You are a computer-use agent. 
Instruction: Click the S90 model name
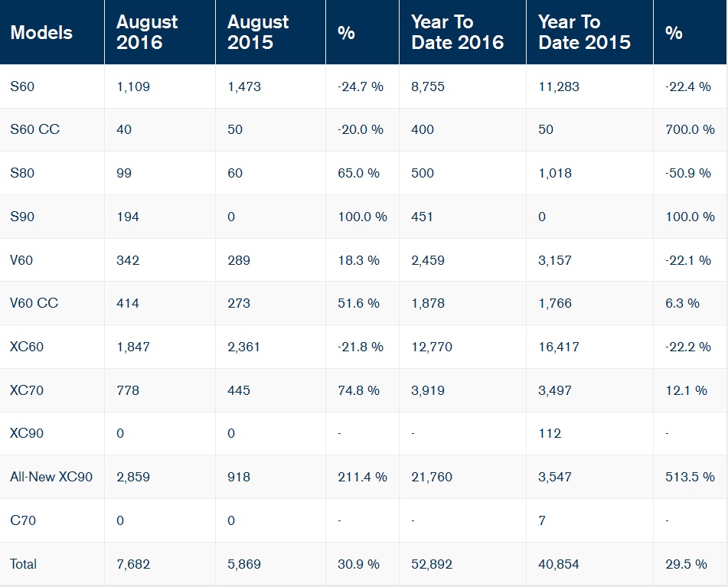[x=22, y=217]
